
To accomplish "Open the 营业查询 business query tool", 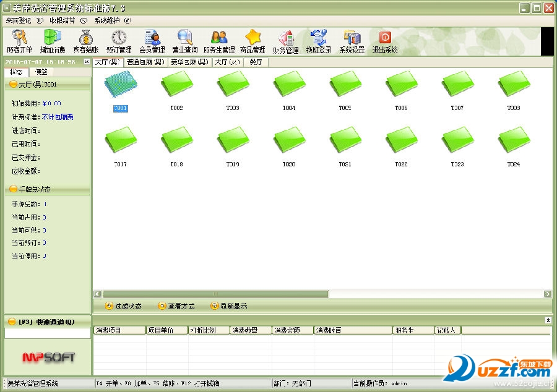I will tap(184, 41).
